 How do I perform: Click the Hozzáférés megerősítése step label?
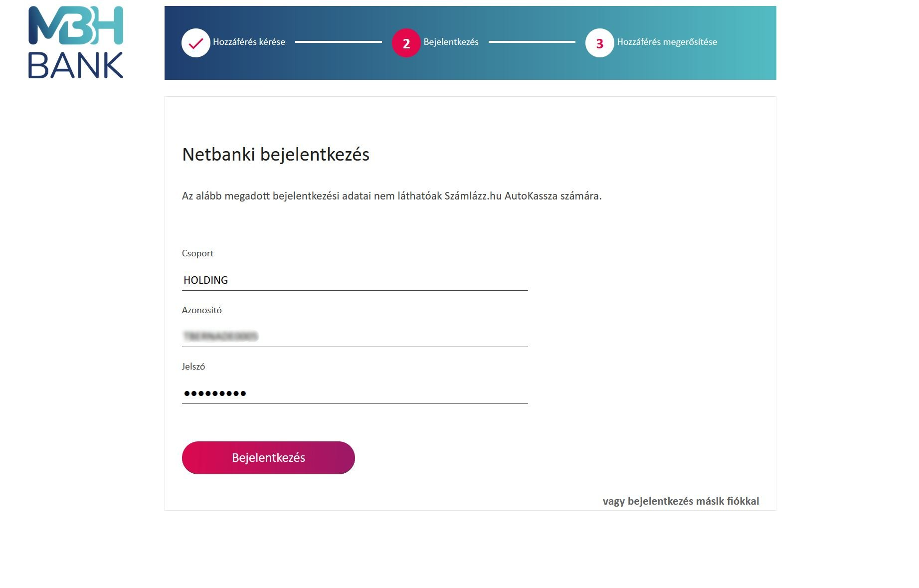pos(667,42)
